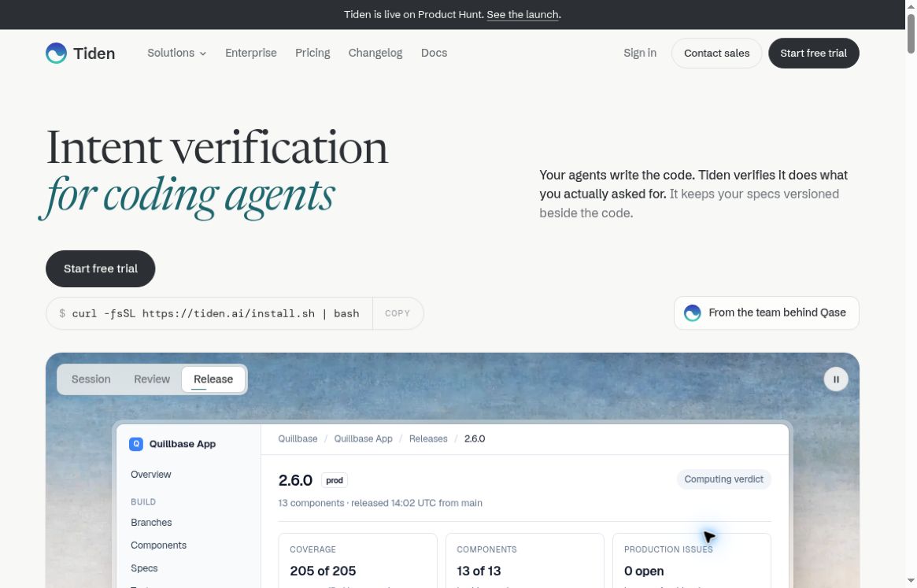Go to the Pricing page
917x588 pixels.
312,53
